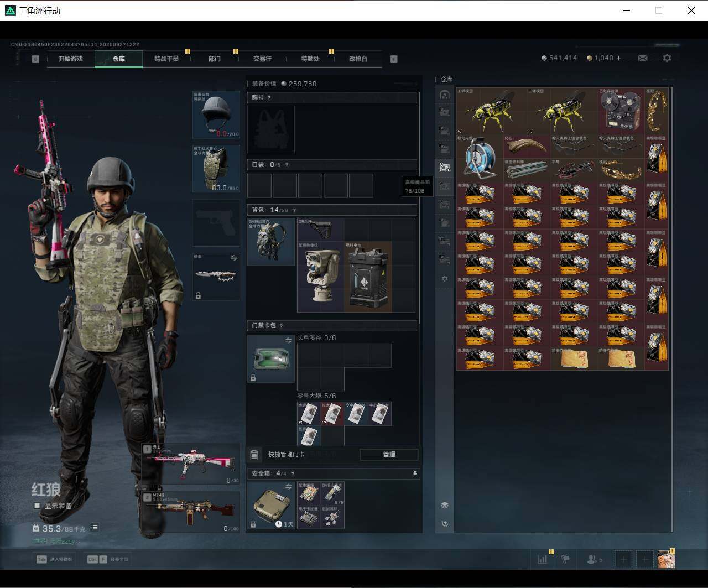Select the 5/5 stacked item in safe box
Image resolution: width=708 pixels, height=588 pixels.
[332, 493]
